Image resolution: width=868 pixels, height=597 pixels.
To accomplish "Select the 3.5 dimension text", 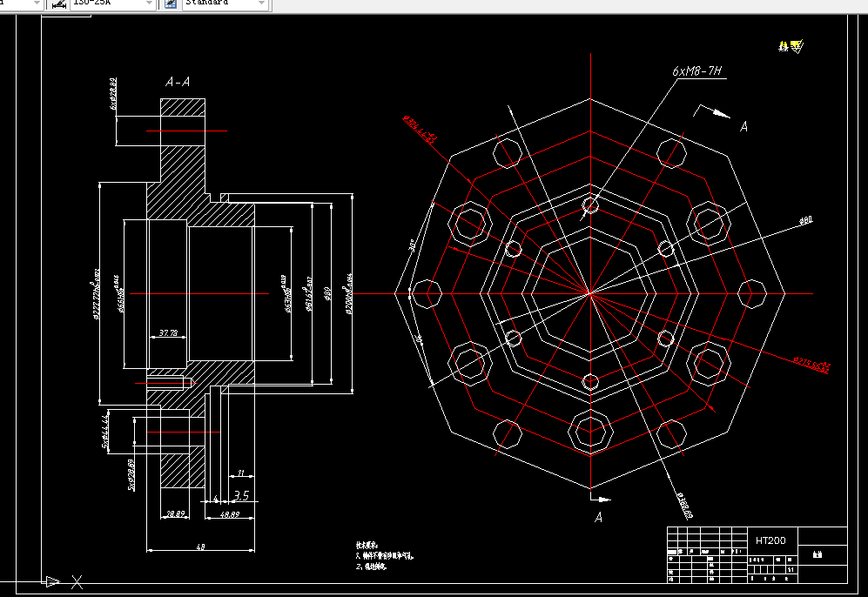I will pos(241,495).
